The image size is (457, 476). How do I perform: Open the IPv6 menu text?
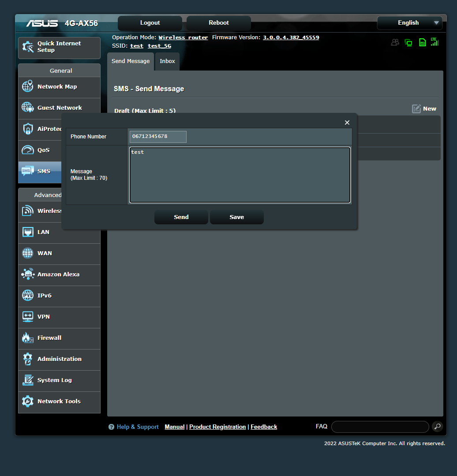45,295
